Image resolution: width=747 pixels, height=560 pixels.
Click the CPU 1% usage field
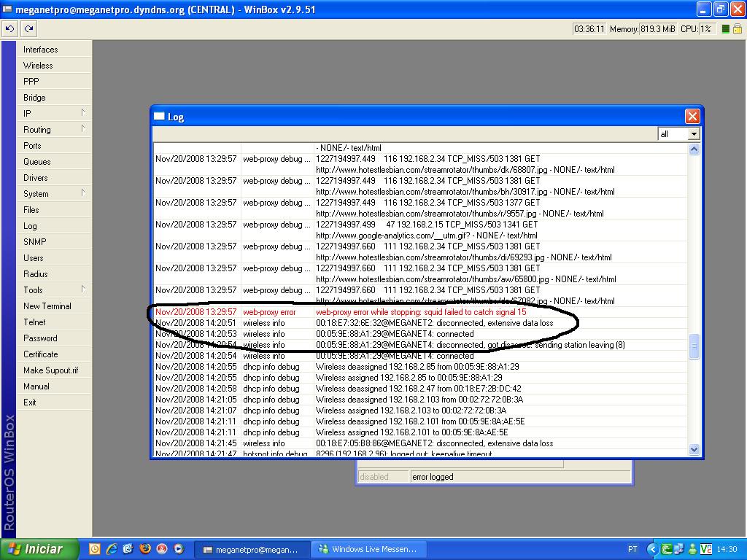point(708,29)
